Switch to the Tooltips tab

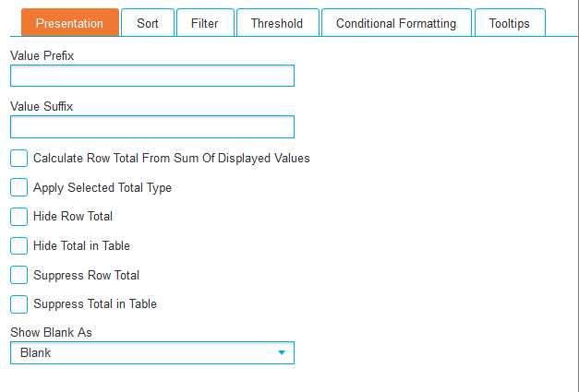(510, 23)
